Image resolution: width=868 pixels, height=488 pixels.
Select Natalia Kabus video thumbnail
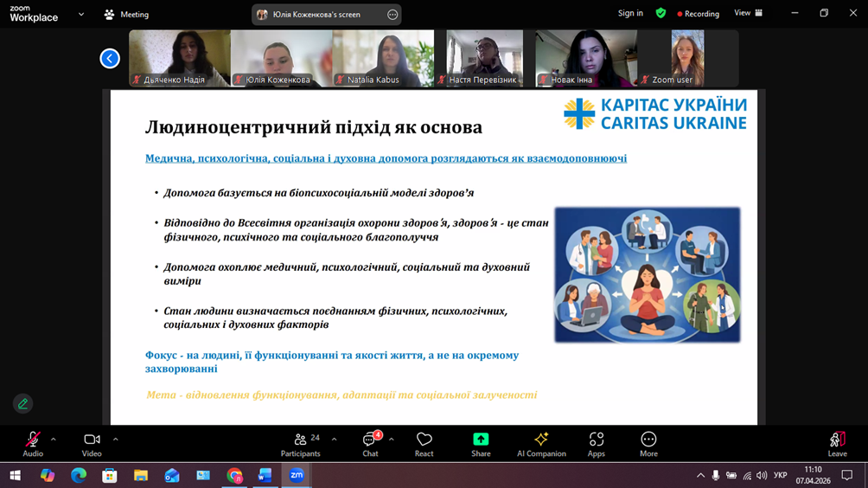383,58
